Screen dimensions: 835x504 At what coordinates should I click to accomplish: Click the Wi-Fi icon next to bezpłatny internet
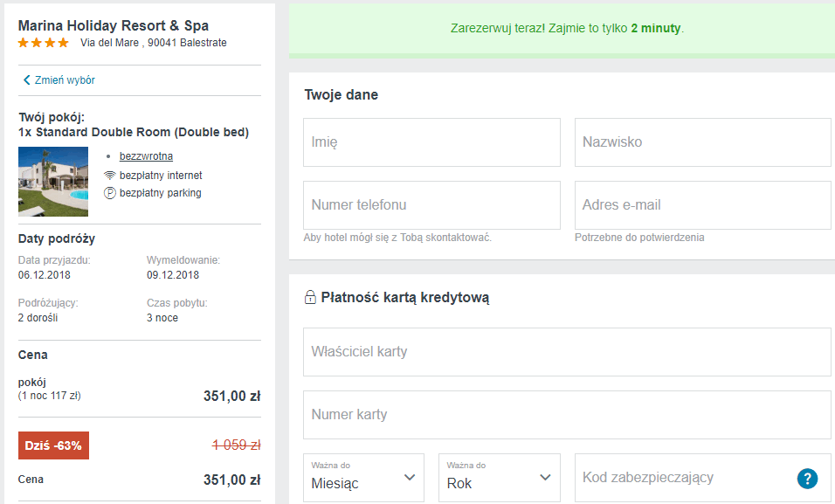pyautogui.click(x=110, y=176)
